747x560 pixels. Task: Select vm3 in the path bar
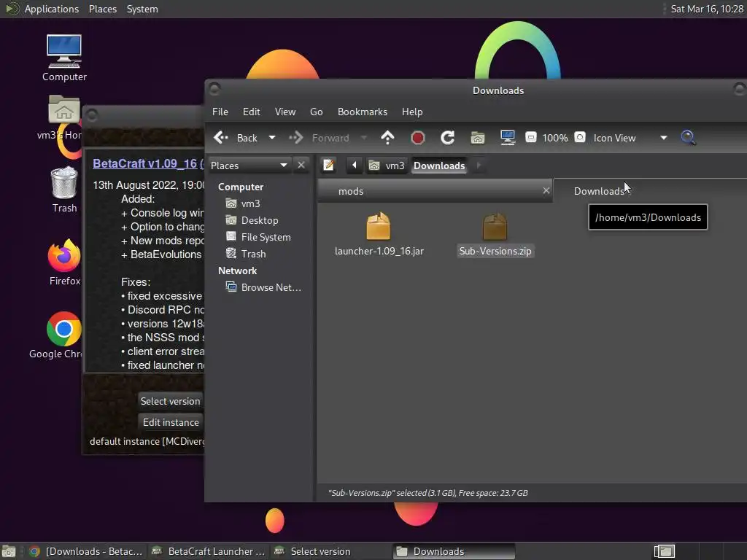387,166
